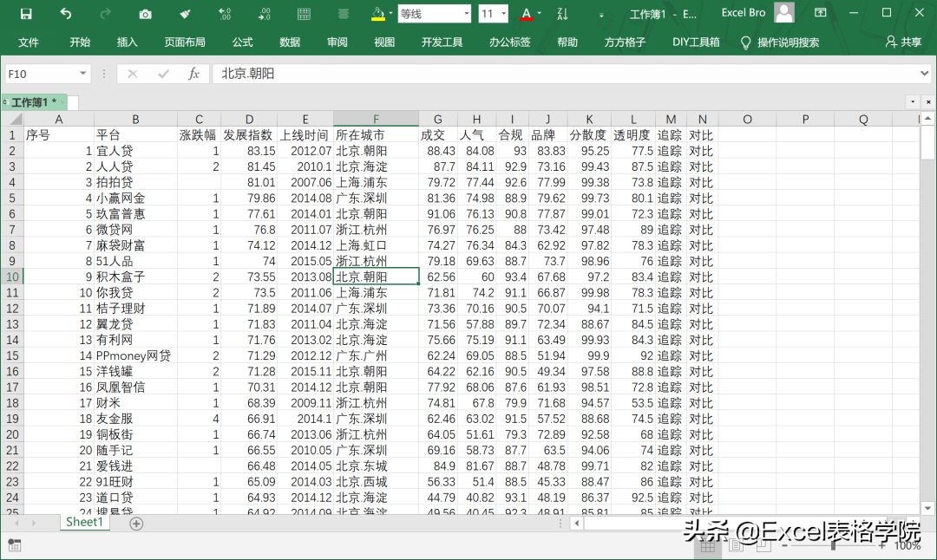The width and height of the screenshot is (937, 560).
Task: Select the 上海.虹口 cell
Action: 376,245
